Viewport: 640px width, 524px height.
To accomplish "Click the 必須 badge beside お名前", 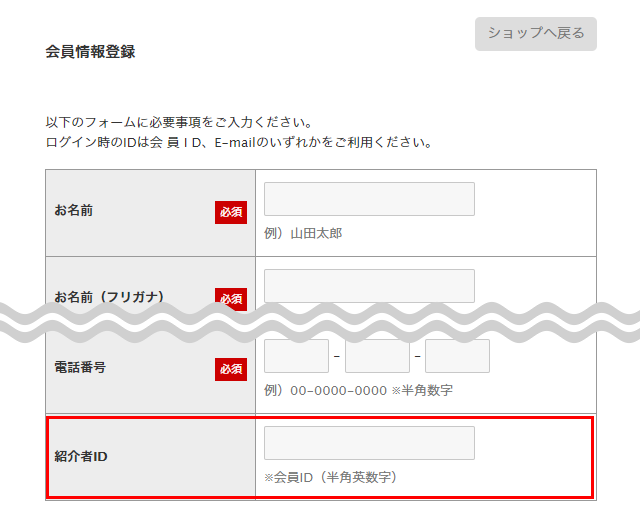I will click(231, 212).
